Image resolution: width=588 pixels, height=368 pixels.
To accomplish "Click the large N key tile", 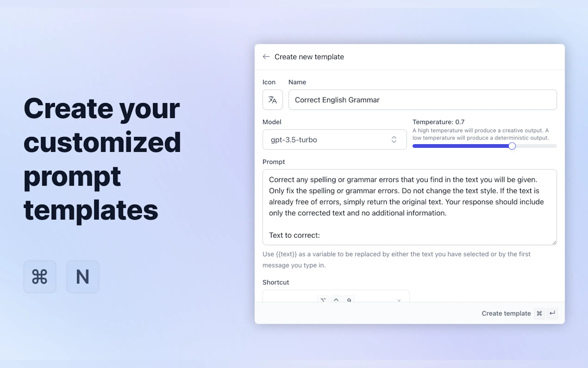I will 83,276.
